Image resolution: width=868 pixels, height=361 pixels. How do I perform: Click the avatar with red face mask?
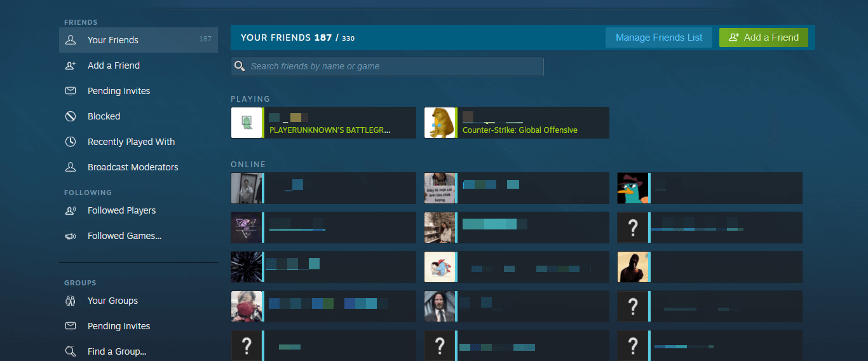247,306
